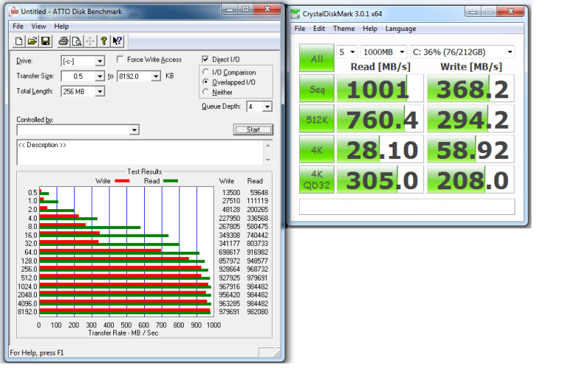Image resolution: width=588 pixels, height=368 pixels.
Task: Click the 4K QD32 read result 305.0
Action: pos(380,180)
